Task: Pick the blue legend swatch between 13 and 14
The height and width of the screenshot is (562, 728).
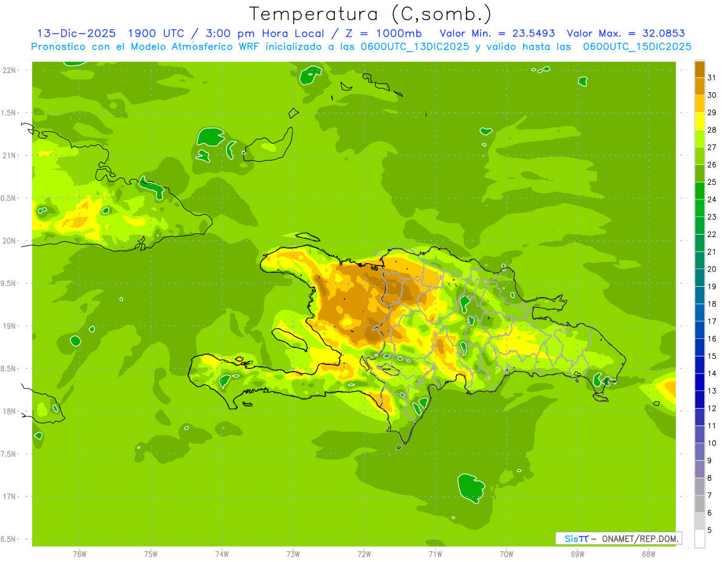Action: pos(699,383)
